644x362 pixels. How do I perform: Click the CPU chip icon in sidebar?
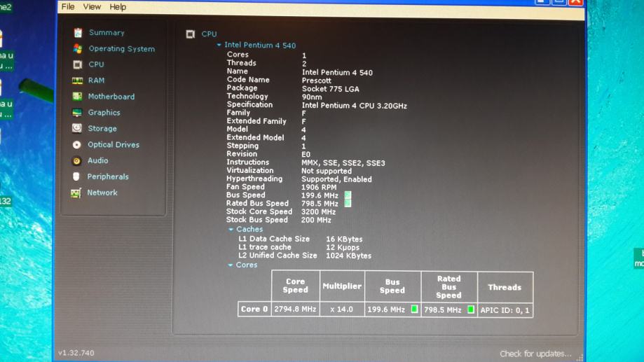(77, 64)
